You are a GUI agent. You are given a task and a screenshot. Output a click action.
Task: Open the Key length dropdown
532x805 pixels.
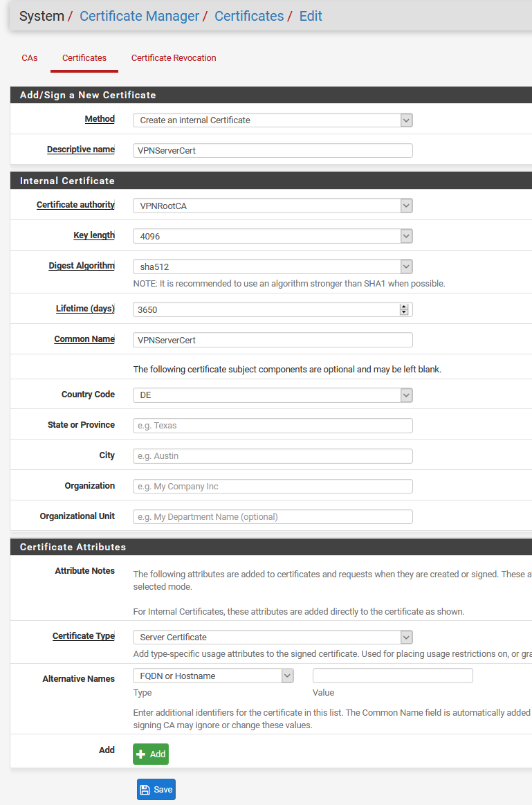[x=273, y=236]
